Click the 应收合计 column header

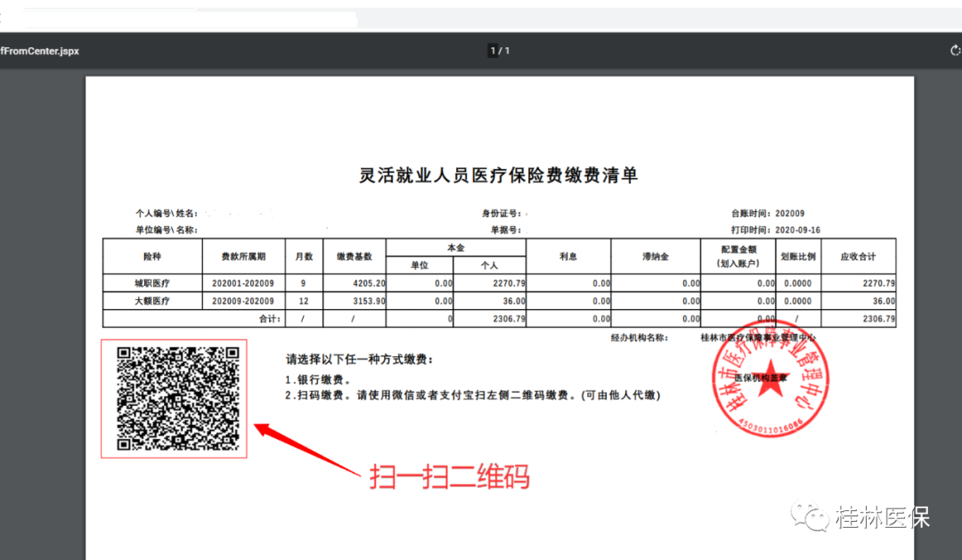pyautogui.click(x=859, y=256)
